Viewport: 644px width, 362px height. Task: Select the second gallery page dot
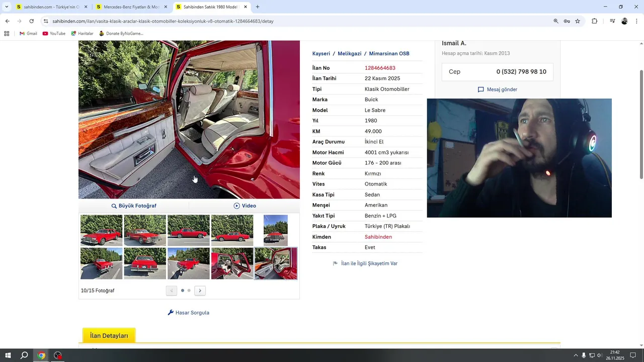[189, 291]
